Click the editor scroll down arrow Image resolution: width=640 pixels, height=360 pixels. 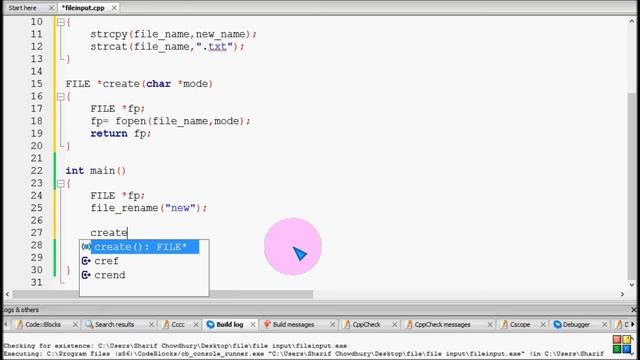click(632, 284)
